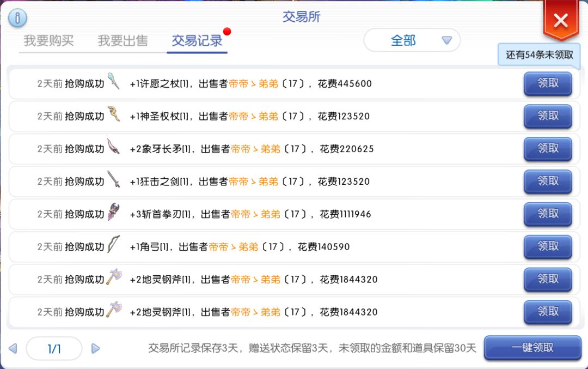Viewport: 588px width, 369px height.
Task: Switch to 我要购买 tab
Action: (49, 40)
